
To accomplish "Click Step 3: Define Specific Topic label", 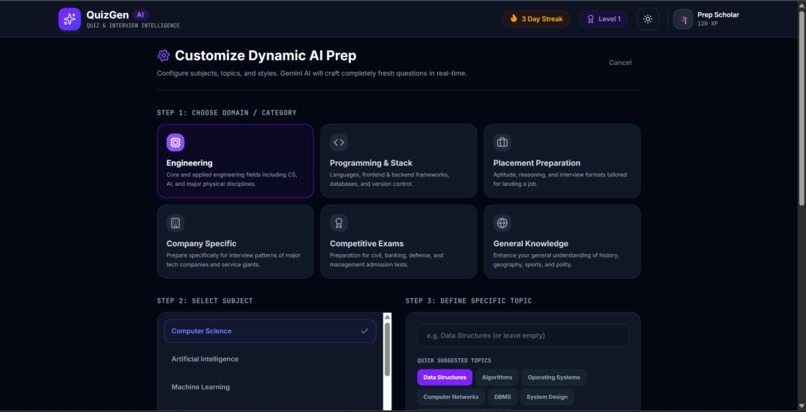I will [x=468, y=301].
